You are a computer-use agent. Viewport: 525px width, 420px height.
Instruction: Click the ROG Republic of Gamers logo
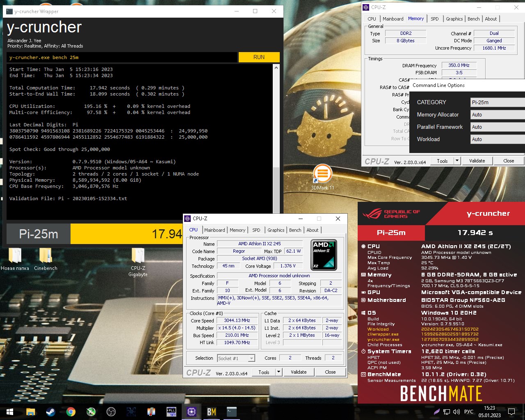(391, 214)
